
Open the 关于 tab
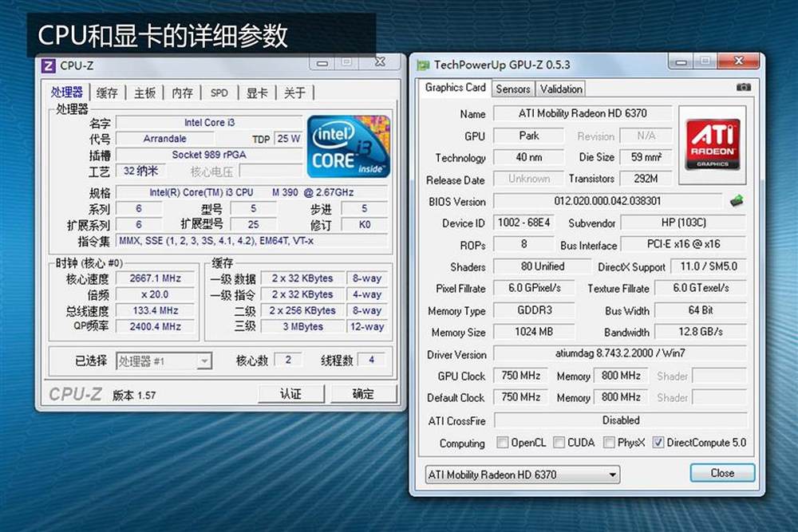[294, 93]
